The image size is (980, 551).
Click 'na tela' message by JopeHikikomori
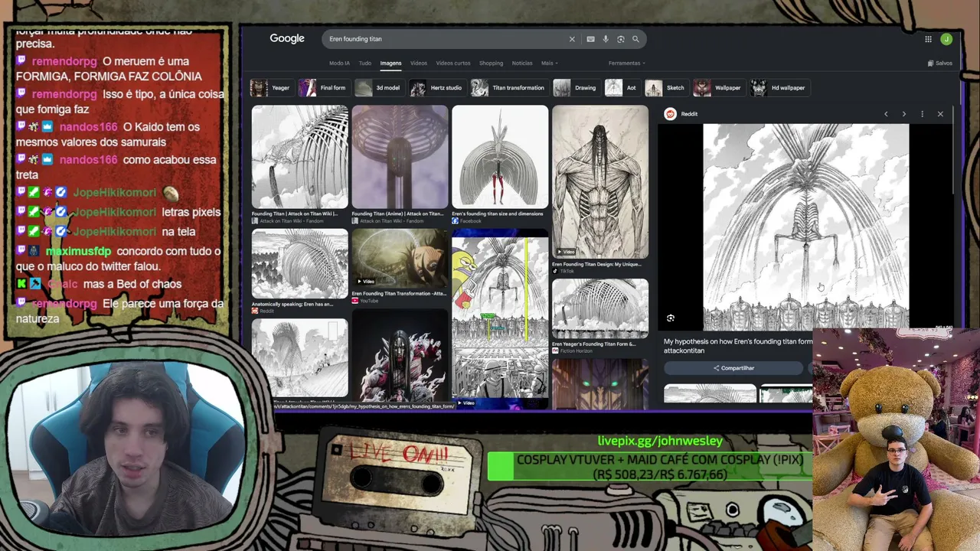(178, 232)
